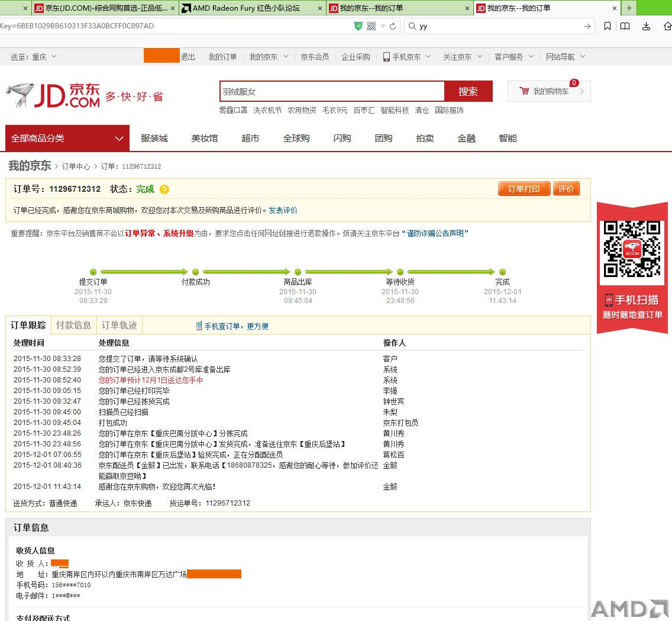Click the 货运单号 11296712312 text
The width and height of the screenshot is (672, 621).
[209, 503]
